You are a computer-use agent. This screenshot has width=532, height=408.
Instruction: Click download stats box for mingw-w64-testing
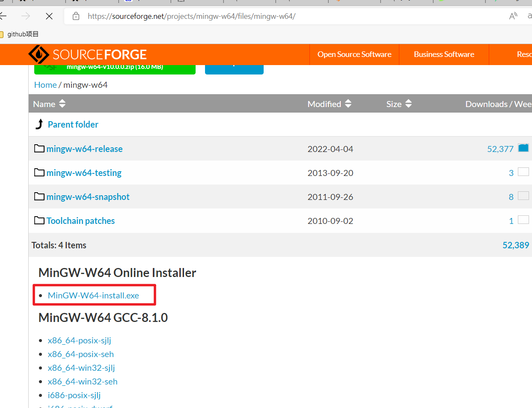[523, 172]
